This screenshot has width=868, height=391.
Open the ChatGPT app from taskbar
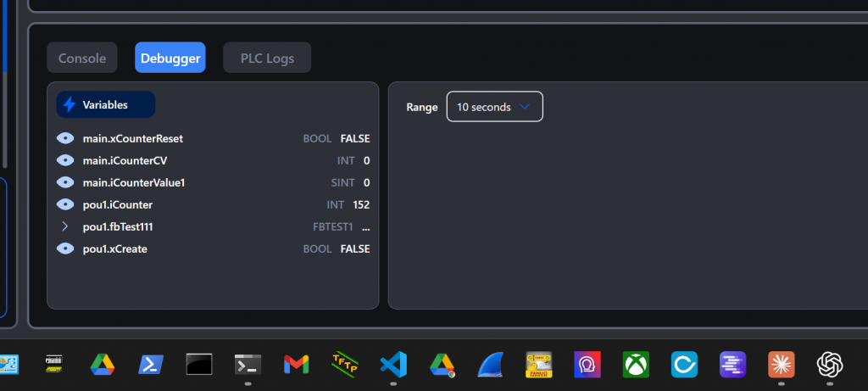pos(829,364)
